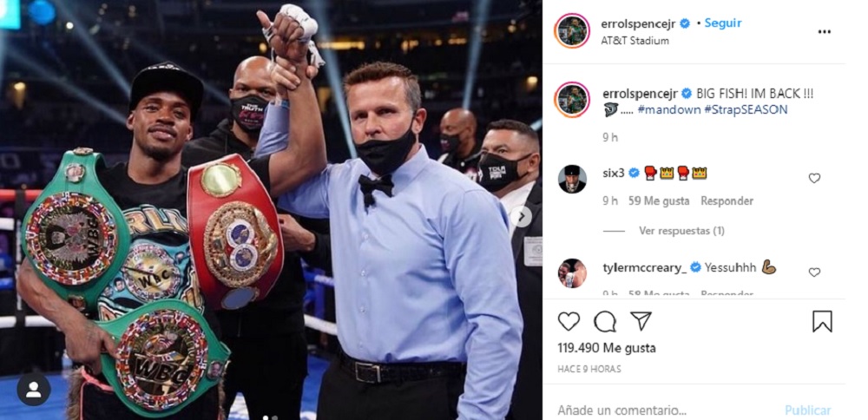Screen dimensions: 868x420
Task: Follow errolspencejr with Seguir
Action: click(723, 23)
